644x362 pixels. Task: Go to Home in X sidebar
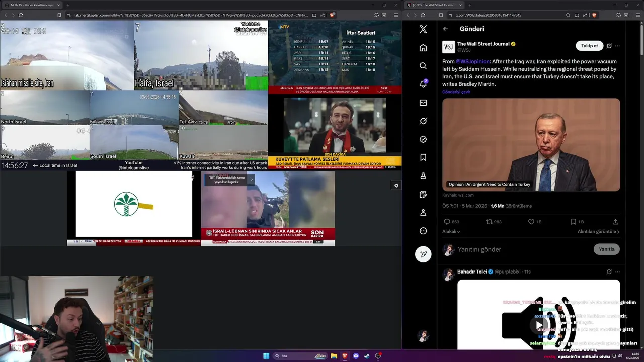coord(423,48)
